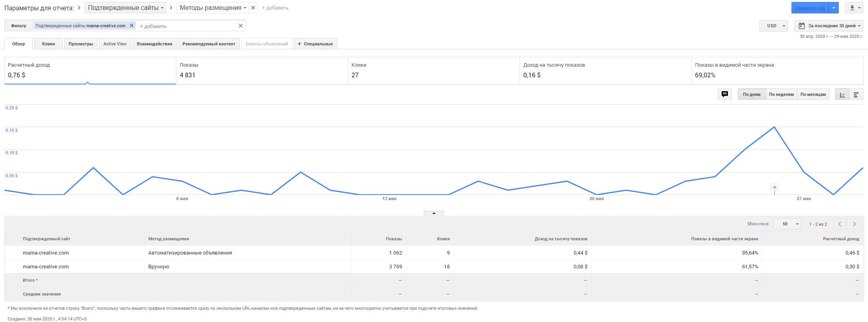Open Show rows count dropdown

point(787,224)
